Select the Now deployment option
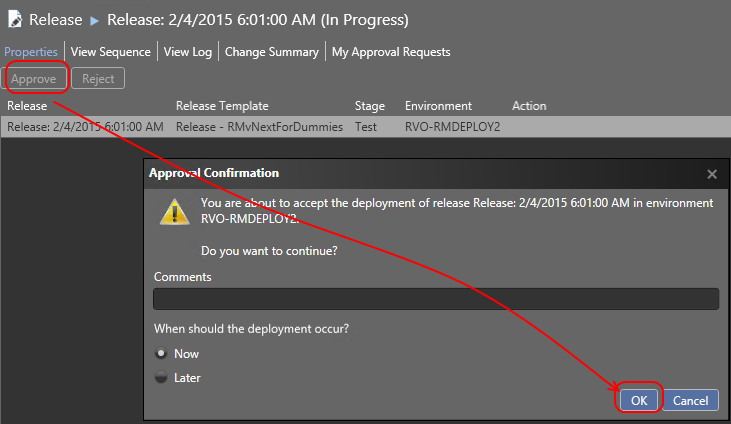731x424 pixels. (x=160, y=354)
